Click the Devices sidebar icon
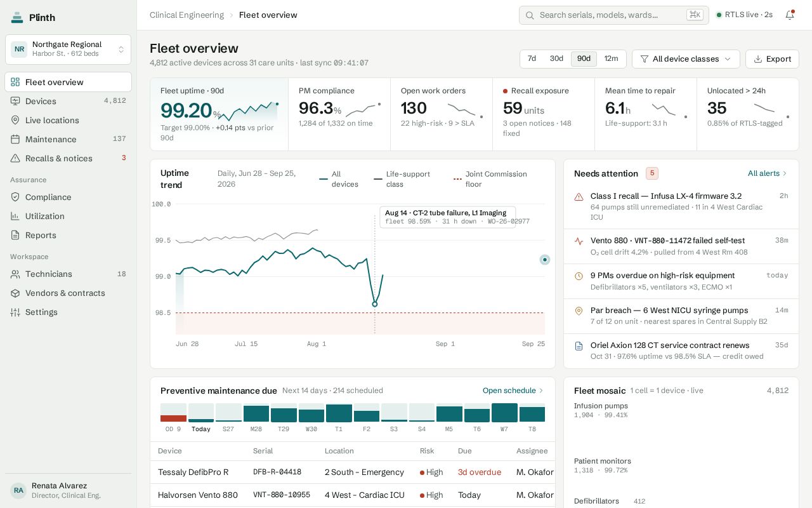This screenshot has width=812, height=508. [15, 102]
